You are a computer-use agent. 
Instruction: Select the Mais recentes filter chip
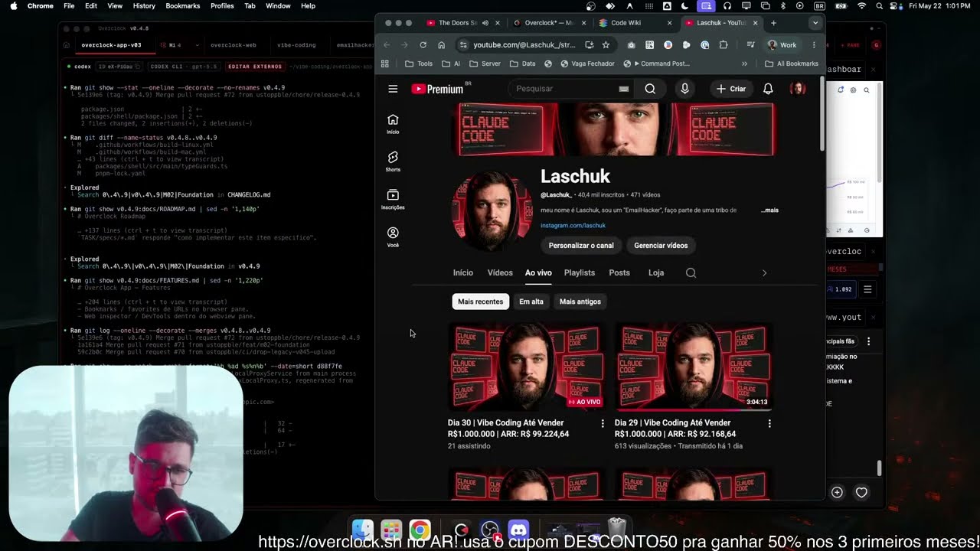(480, 302)
